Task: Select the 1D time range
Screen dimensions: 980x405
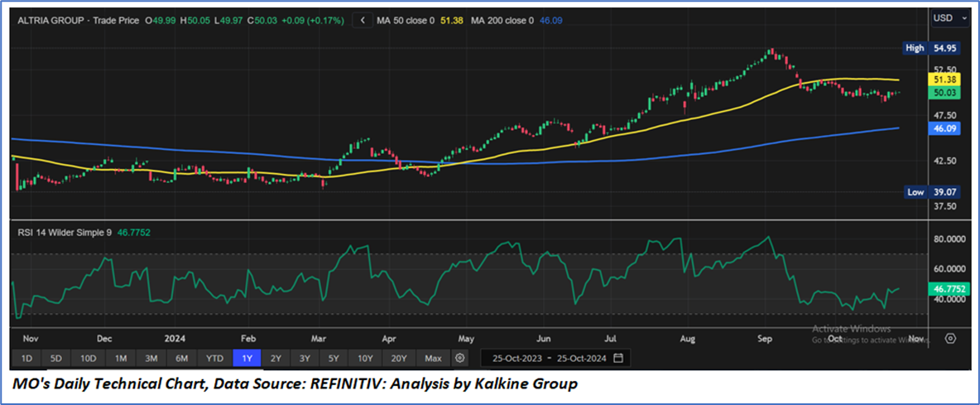Action: click(27, 359)
